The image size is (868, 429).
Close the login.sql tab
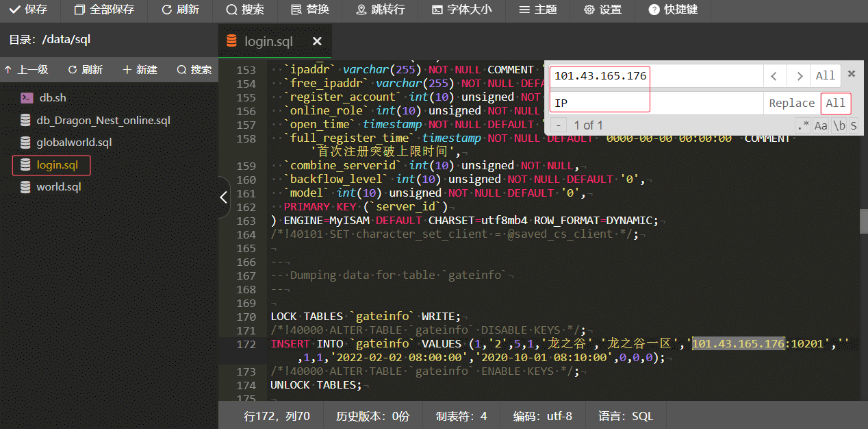coord(317,42)
